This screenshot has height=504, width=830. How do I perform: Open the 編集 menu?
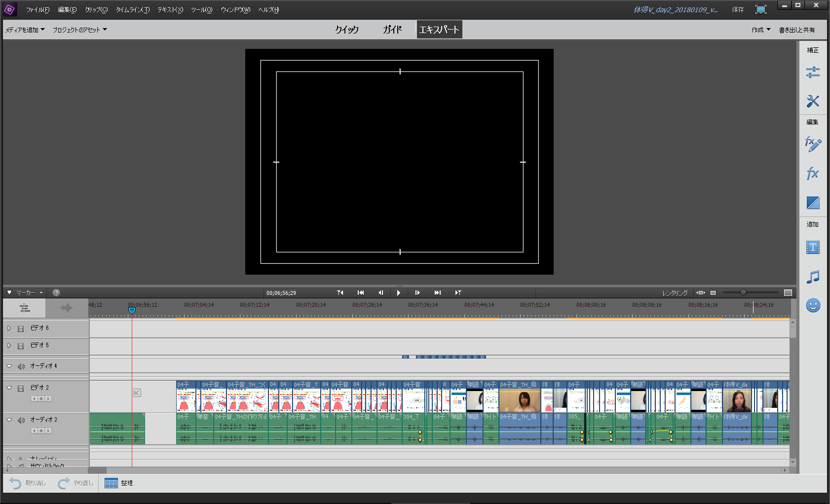tap(67, 10)
